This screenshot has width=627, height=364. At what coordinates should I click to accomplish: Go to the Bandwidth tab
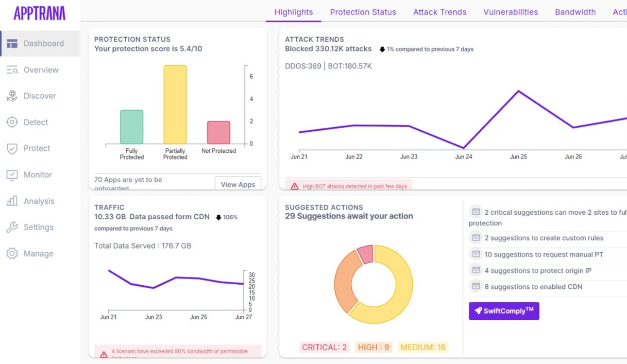click(x=575, y=12)
